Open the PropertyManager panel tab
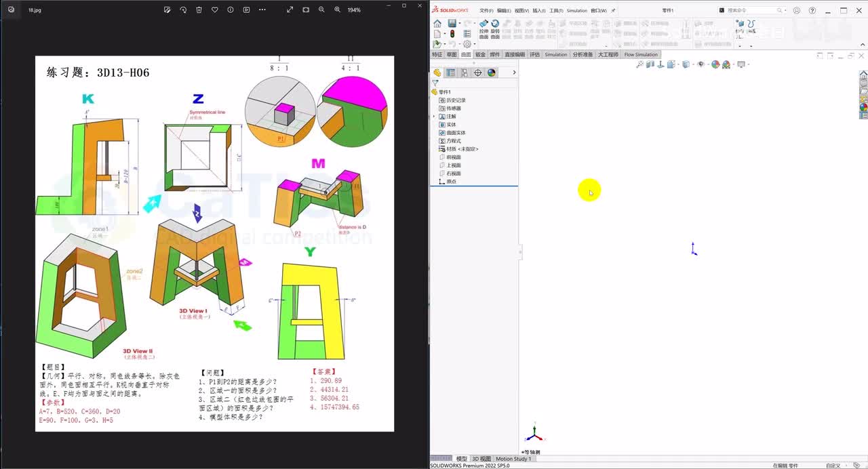This screenshot has height=469, width=868. [450, 73]
